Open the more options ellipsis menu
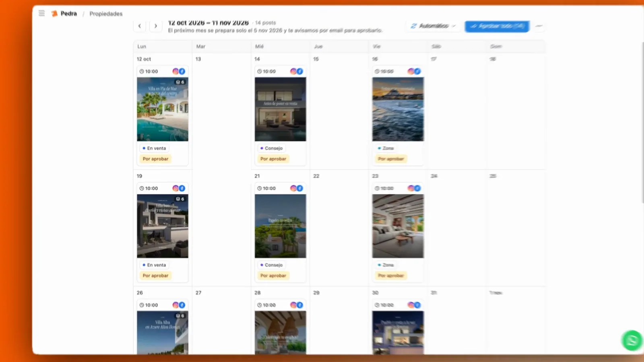Viewport: 644px width, 362px height. tap(539, 26)
